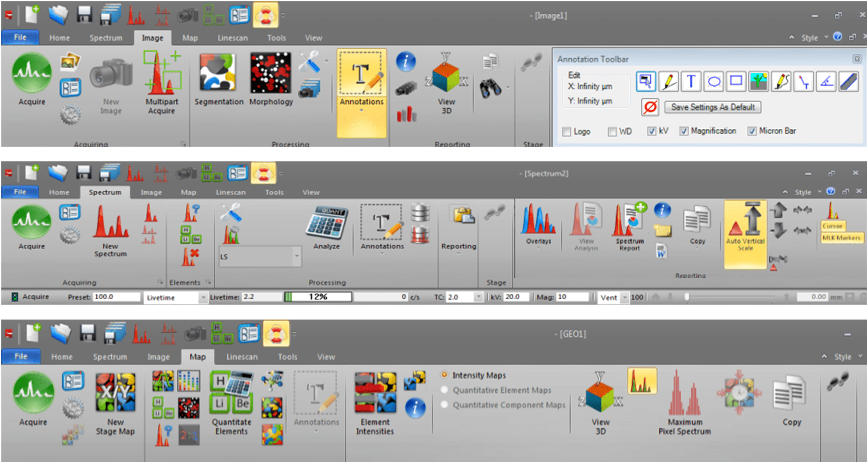The image size is (868, 463).
Task: Open the Morphology tool
Action: tap(271, 79)
